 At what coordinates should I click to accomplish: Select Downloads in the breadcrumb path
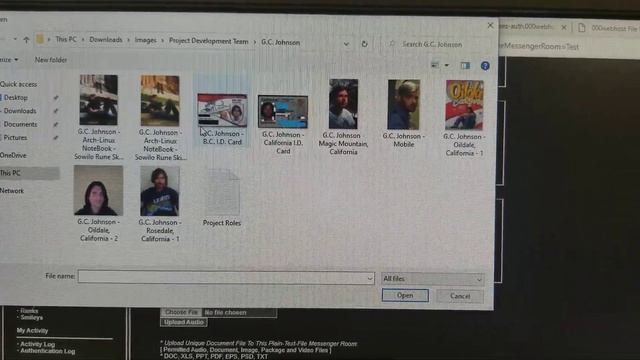pyautogui.click(x=106, y=40)
